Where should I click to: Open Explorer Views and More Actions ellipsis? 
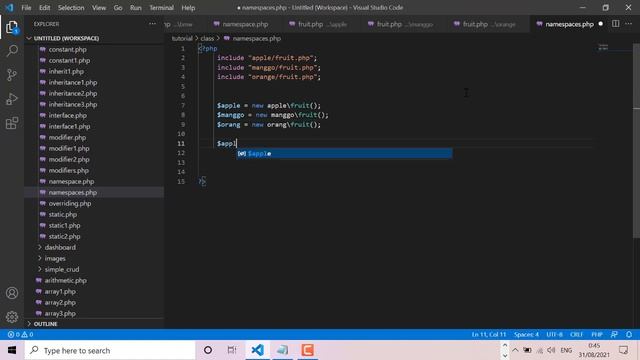[152, 24]
